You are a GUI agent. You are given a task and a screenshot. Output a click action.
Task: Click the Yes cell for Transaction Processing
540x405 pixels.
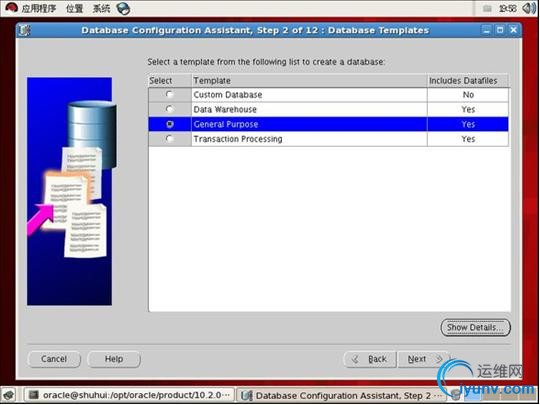468,139
